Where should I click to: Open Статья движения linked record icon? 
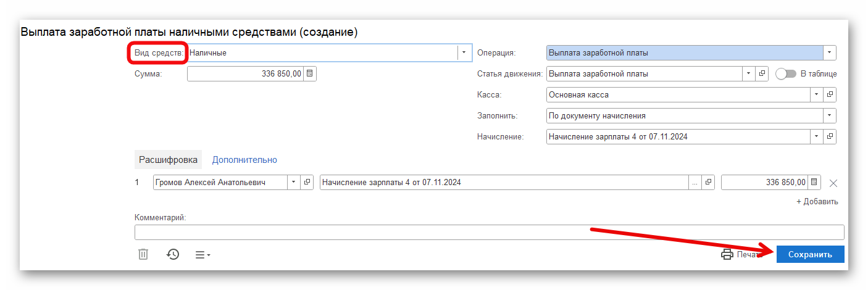762,73
